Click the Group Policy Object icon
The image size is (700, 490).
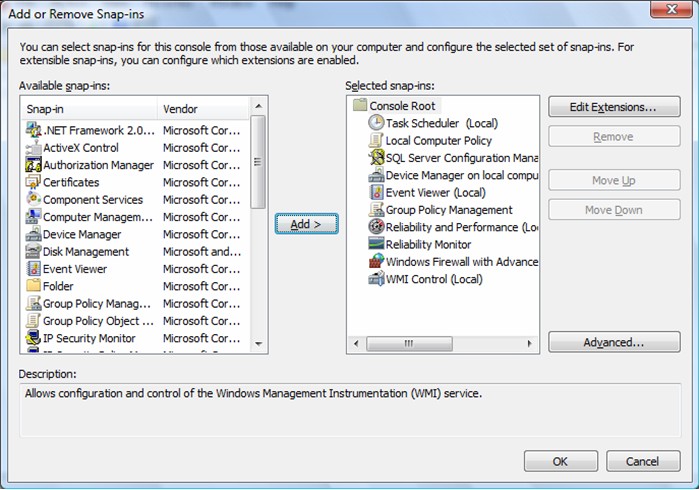point(33,321)
